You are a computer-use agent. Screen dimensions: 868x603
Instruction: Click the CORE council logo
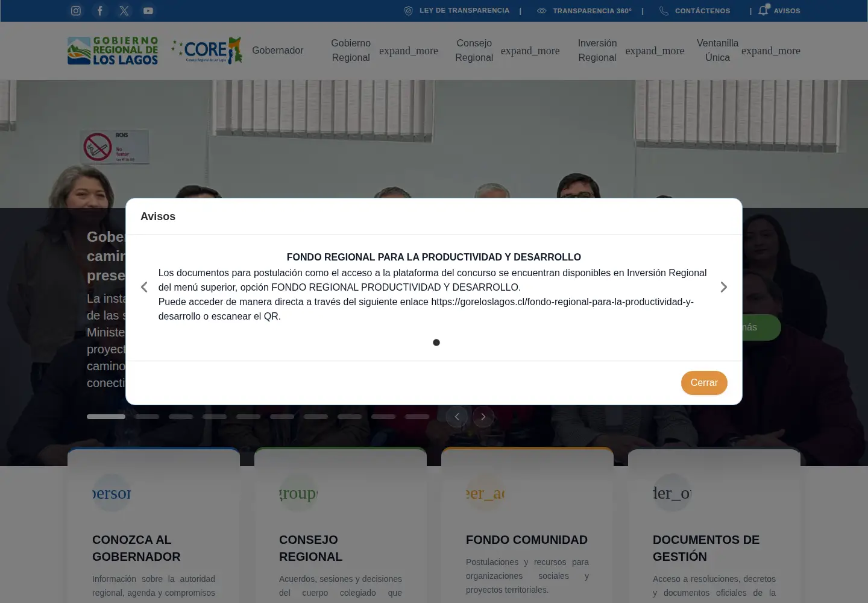(207, 51)
